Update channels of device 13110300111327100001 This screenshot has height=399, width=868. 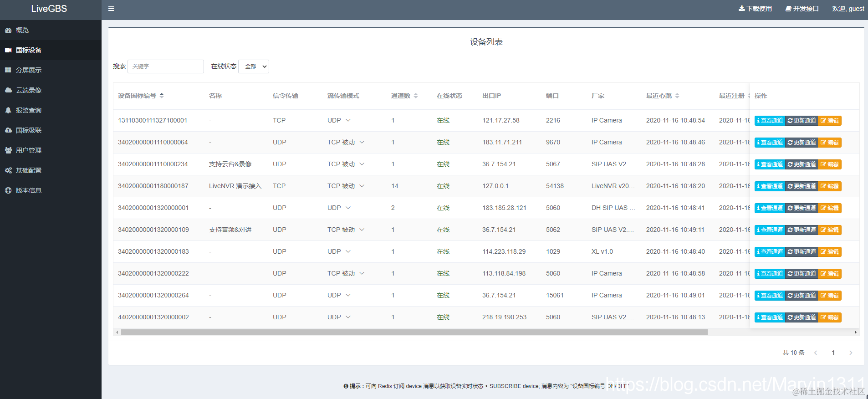point(802,121)
